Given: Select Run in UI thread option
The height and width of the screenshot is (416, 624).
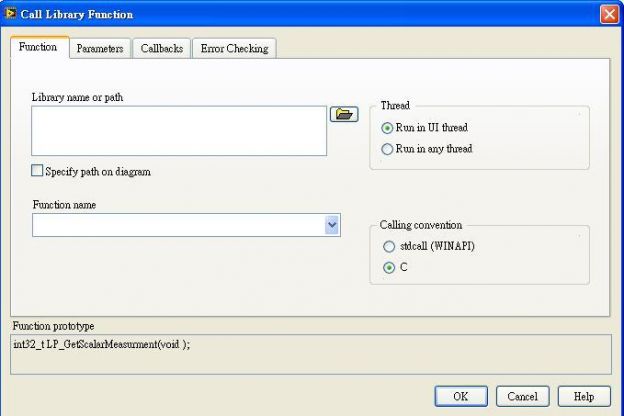Looking at the screenshot, I should 387,128.
